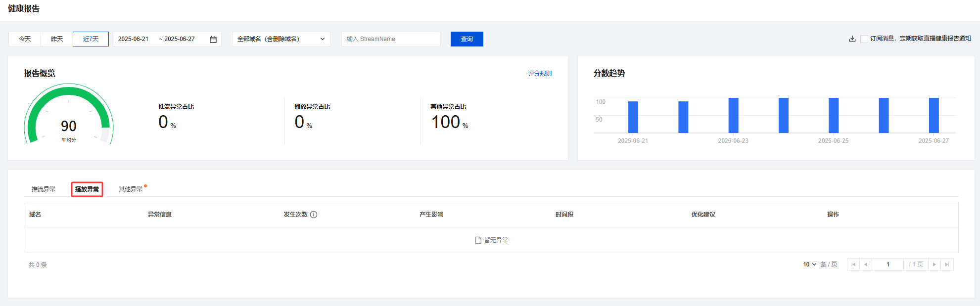Open the 播放异常 tab

pos(87,189)
